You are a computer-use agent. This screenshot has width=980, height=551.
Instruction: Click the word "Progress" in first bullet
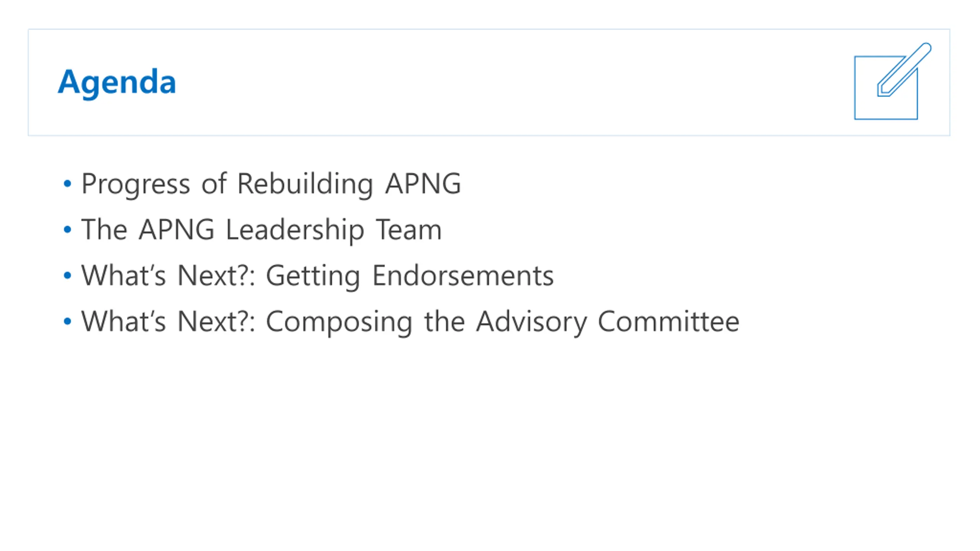pyautogui.click(x=136, y=185)
